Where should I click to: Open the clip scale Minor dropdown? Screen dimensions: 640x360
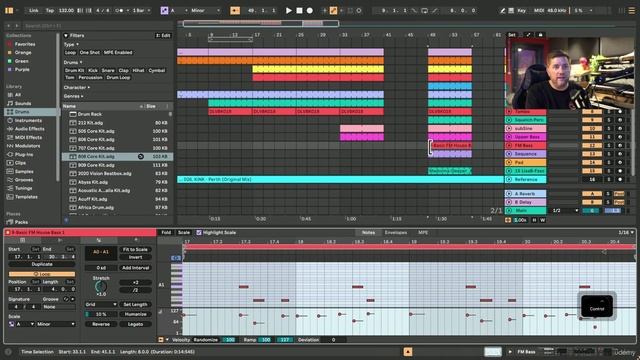(x=56, y=324)
